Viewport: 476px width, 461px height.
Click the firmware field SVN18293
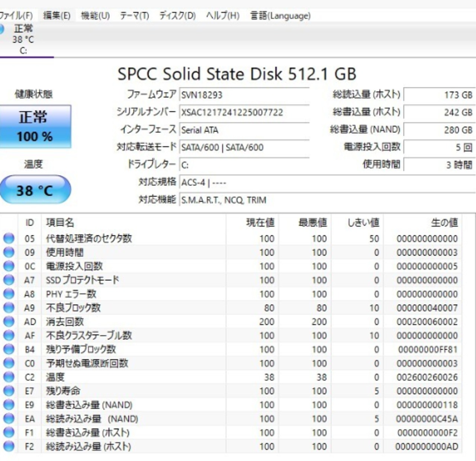[x=244, y=95]
